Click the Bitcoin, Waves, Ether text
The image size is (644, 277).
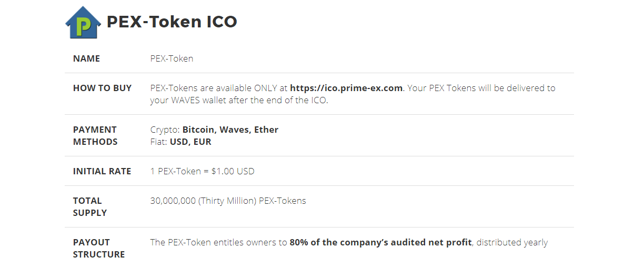tap(230, 130)
